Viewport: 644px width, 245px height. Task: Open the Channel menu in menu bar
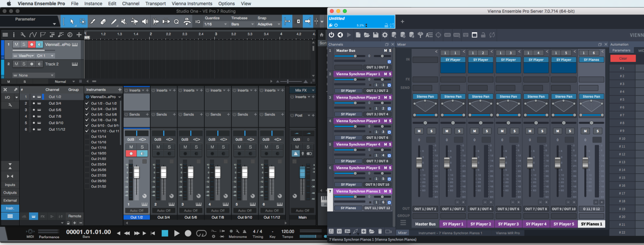(x=131, y=4)
